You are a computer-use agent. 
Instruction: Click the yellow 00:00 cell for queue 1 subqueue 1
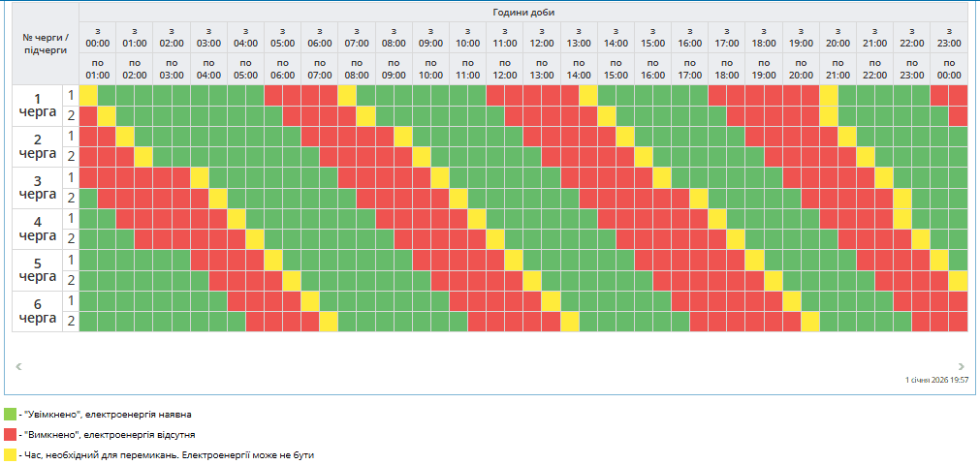pos(88,95)
